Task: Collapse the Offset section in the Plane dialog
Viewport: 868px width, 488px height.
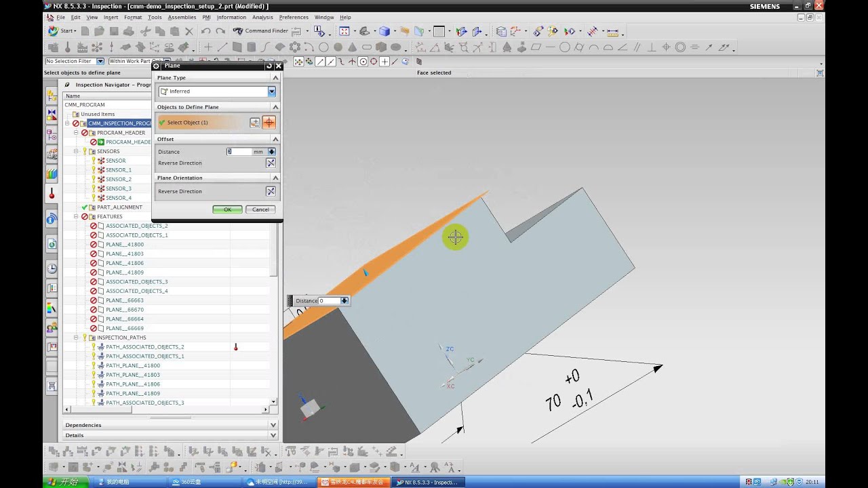Action: (275, 139)
